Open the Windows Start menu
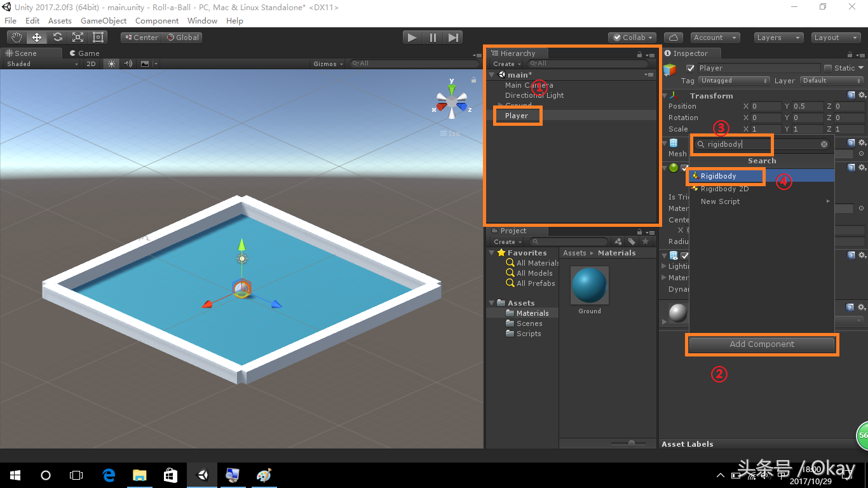Image resolution: width=868 pixels, height=488 pixels. click(x=15, y=475)
